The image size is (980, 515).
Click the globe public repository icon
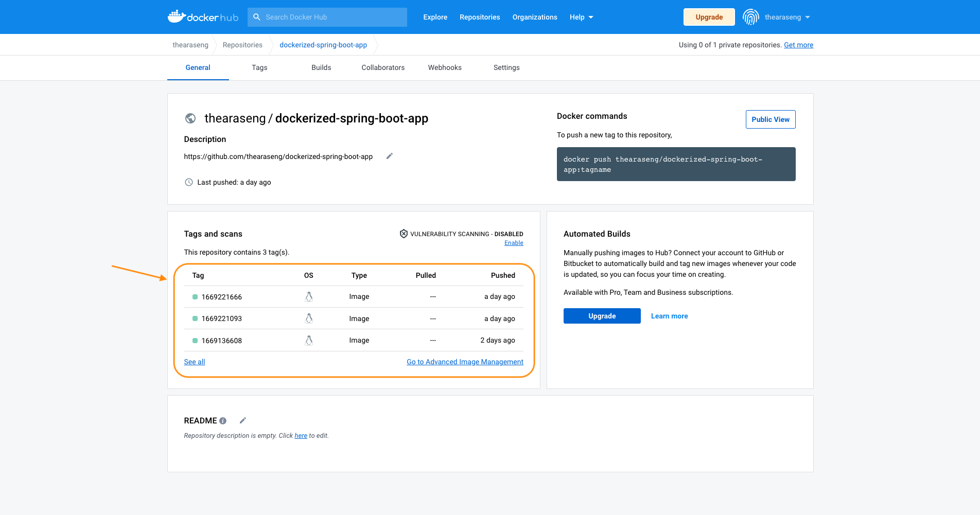point(190,118)
